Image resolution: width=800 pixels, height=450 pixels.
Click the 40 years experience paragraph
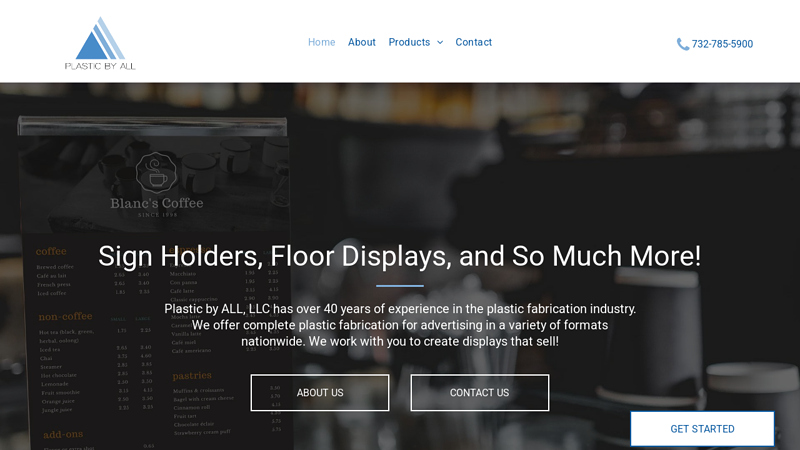[x=400, y=325]
